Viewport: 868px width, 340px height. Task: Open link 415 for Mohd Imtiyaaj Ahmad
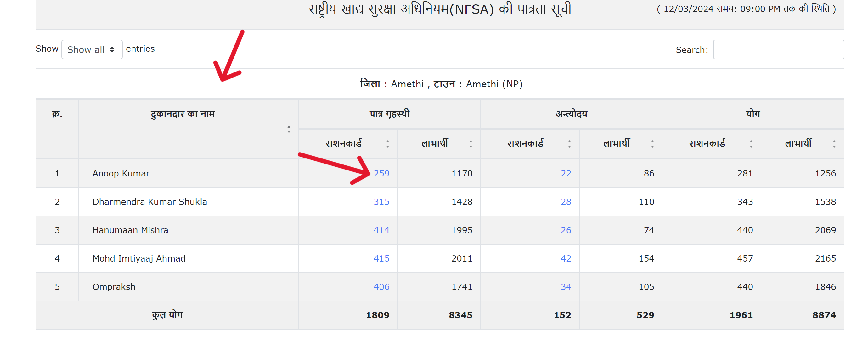tap(382, 258)
